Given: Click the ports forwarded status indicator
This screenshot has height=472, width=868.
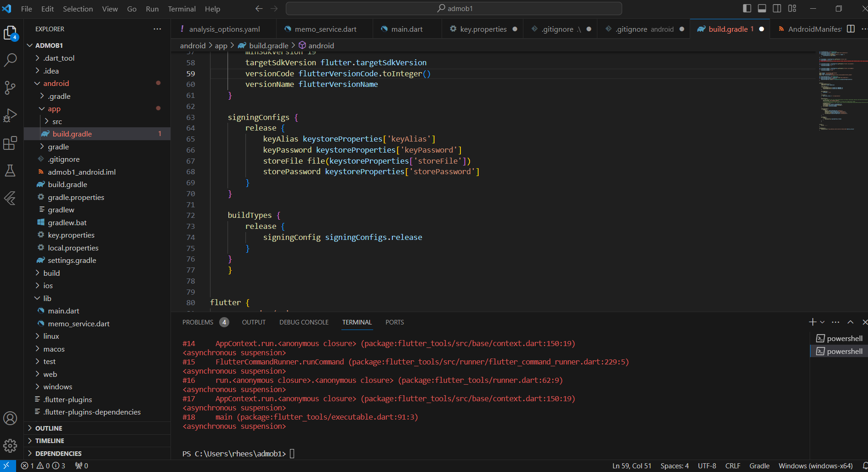Looking at the screenshot, I should (82, 466).
